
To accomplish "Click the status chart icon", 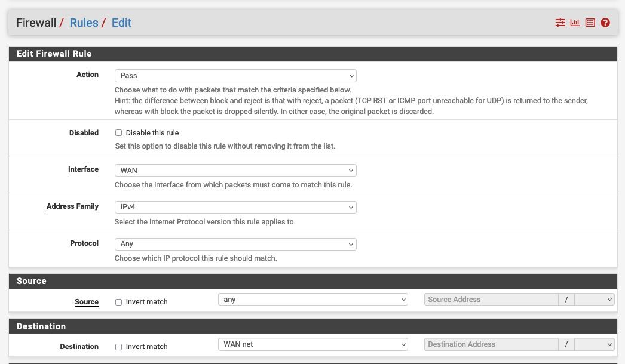I will pyautogui.click(x=575, y=23).
